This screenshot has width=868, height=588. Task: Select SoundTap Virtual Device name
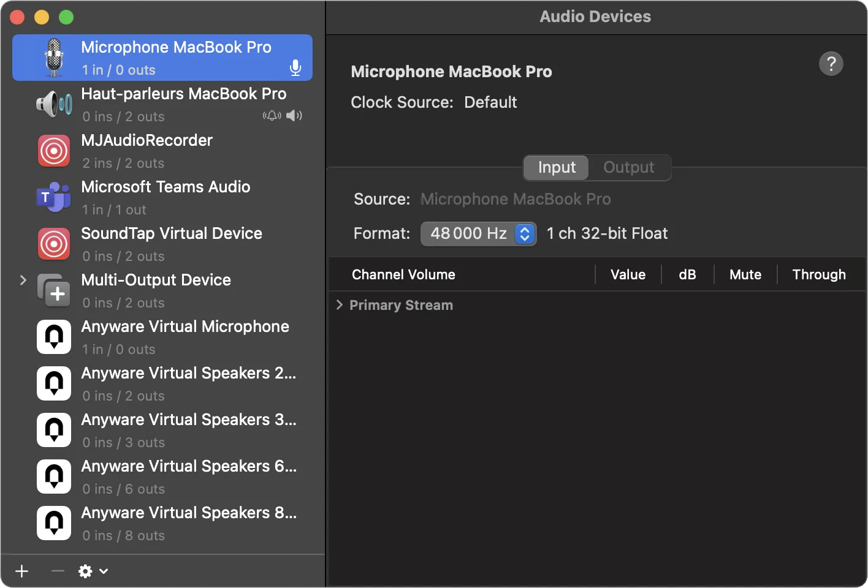point(172,233)
